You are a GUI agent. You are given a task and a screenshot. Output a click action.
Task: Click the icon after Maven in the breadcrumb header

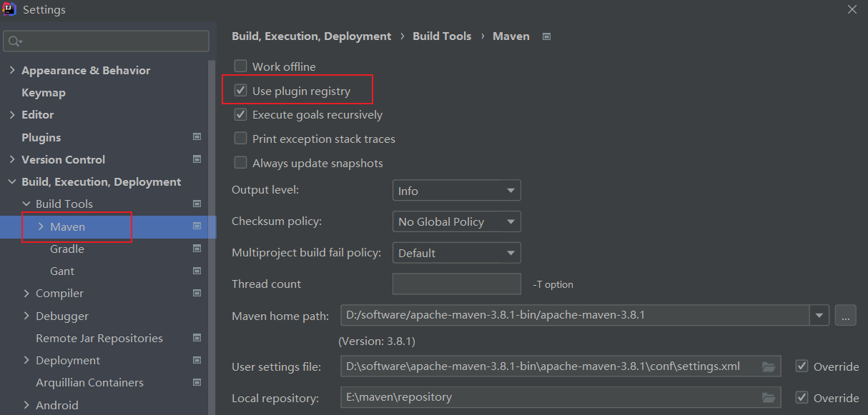(546, 36)
